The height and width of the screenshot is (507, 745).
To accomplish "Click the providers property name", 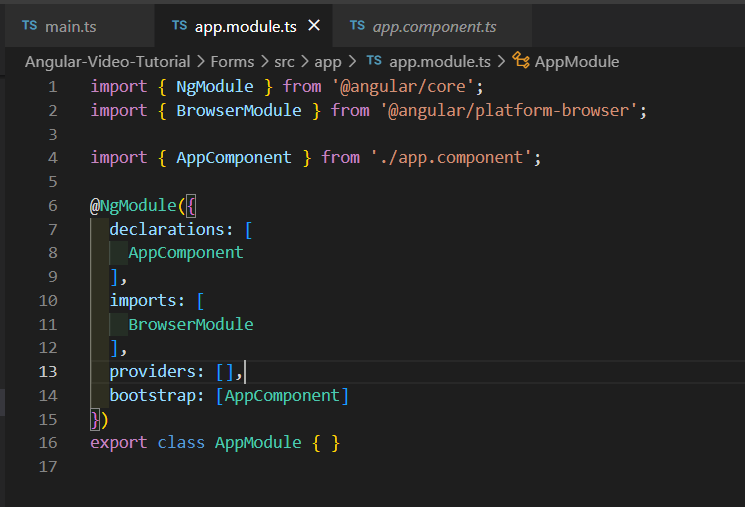I will (152, 372).
